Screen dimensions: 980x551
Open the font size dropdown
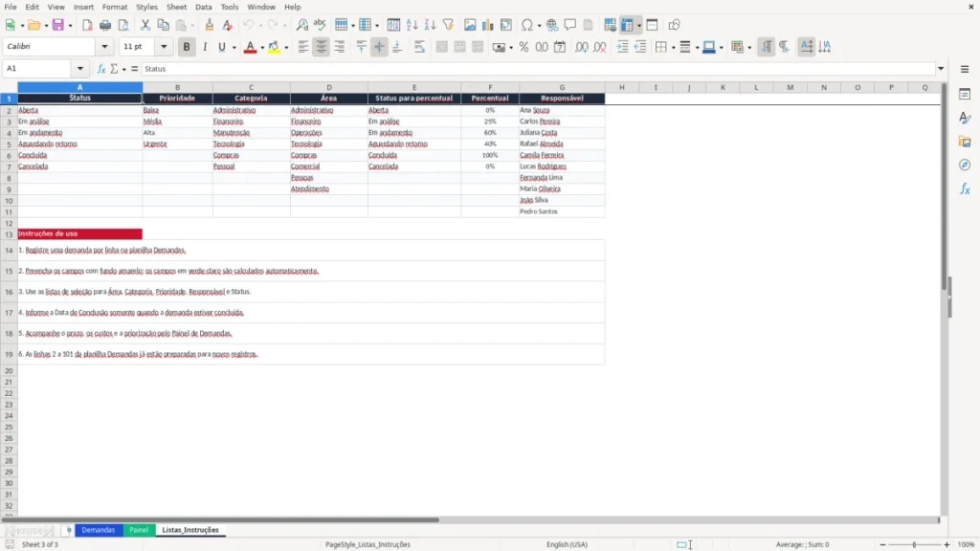pyautogui.click(x=164, y=46)
